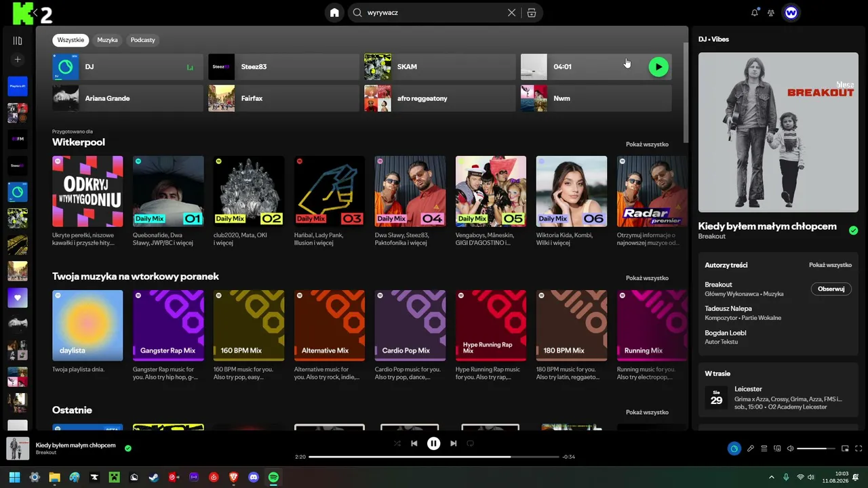Open the notifications bell
This screenshot has width=868, height=488.
[x=755, y=12]
